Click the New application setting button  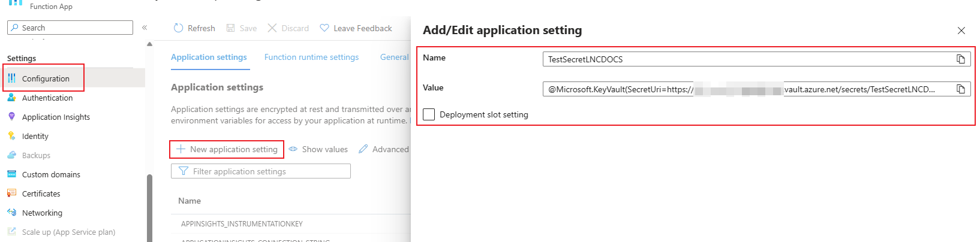coord(227,149)
